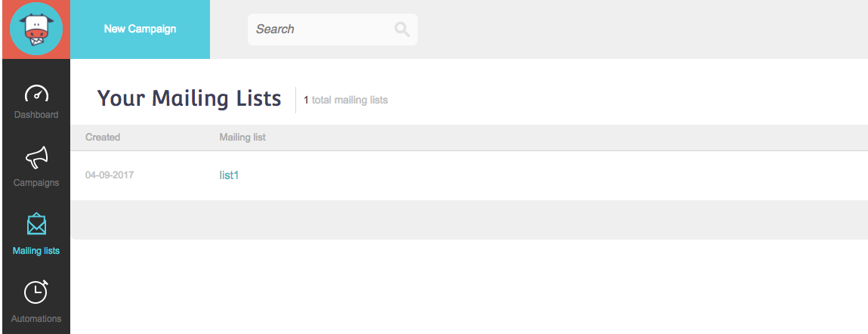Sort by the Created column header
Viewport: 868px width, 334px height.
coord(103,138)
